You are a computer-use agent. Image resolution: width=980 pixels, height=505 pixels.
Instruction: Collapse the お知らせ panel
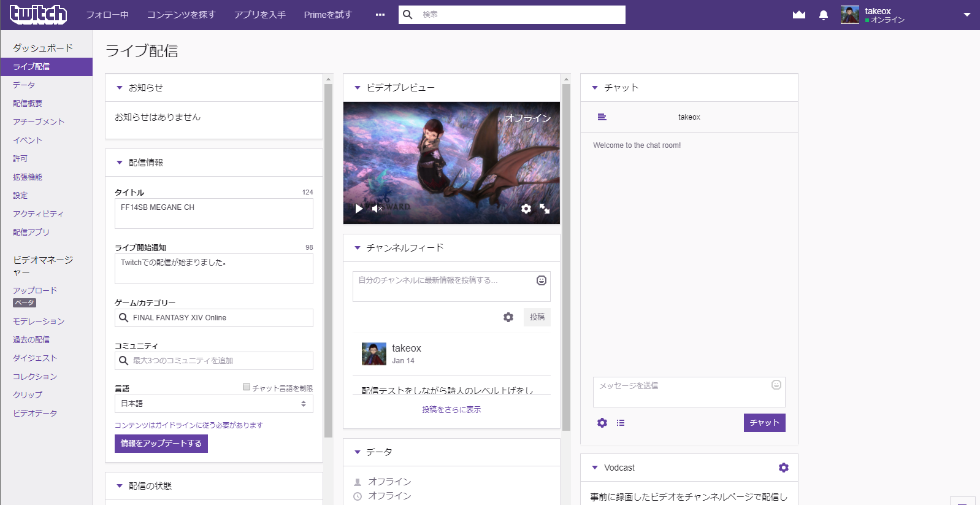(120, 88)
